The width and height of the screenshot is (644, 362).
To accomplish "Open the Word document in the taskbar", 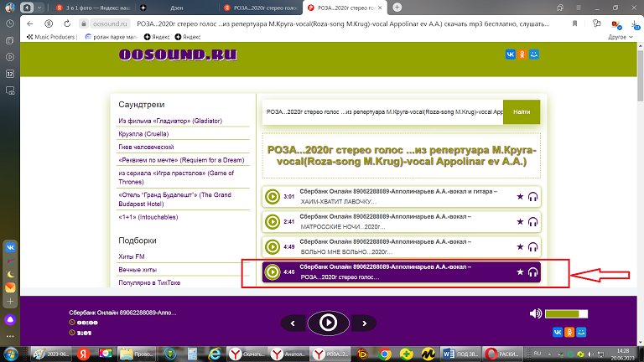I will tap(460, 354).
